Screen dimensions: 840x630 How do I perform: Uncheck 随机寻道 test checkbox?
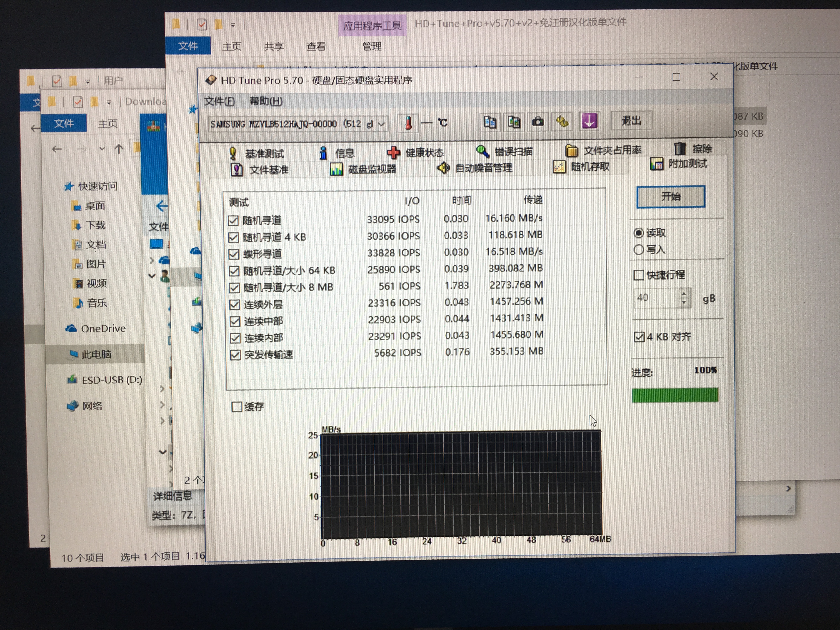[233, 220]
